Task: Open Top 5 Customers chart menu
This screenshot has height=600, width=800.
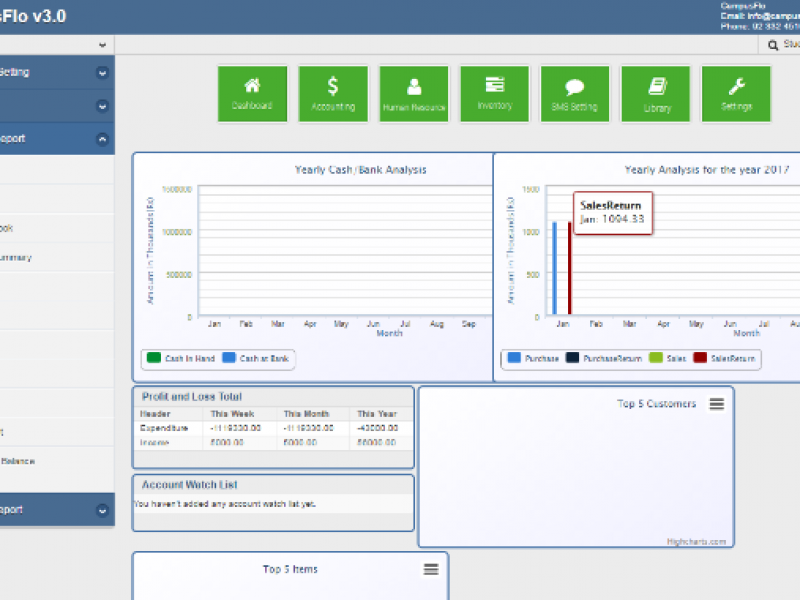Action: click(716, 404)
